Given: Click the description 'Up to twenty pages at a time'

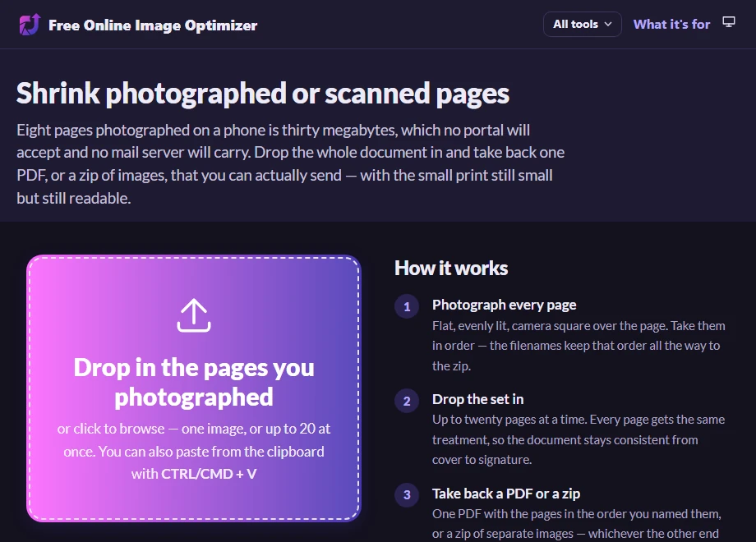Looking at the screenshot, I should pyautogui.click(x=578, y=439).
